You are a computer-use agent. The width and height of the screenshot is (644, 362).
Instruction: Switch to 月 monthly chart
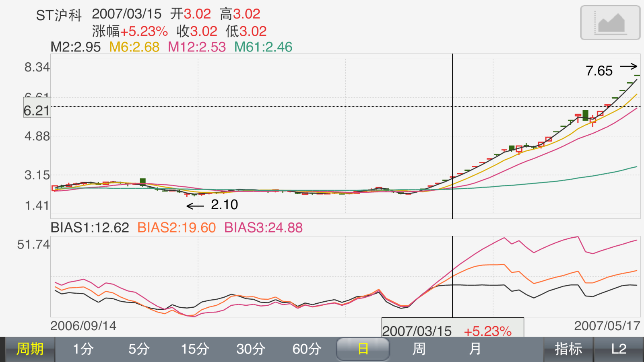click(475, 349)
